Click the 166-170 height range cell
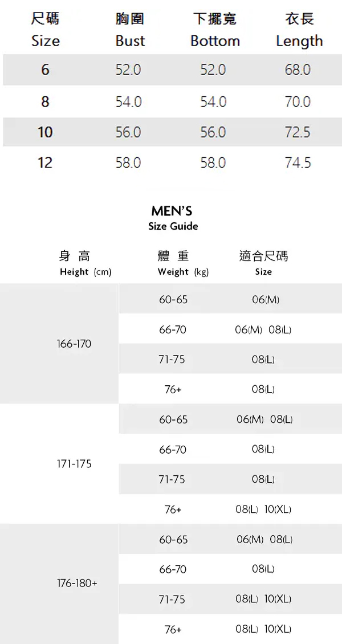 click(74, 344)
